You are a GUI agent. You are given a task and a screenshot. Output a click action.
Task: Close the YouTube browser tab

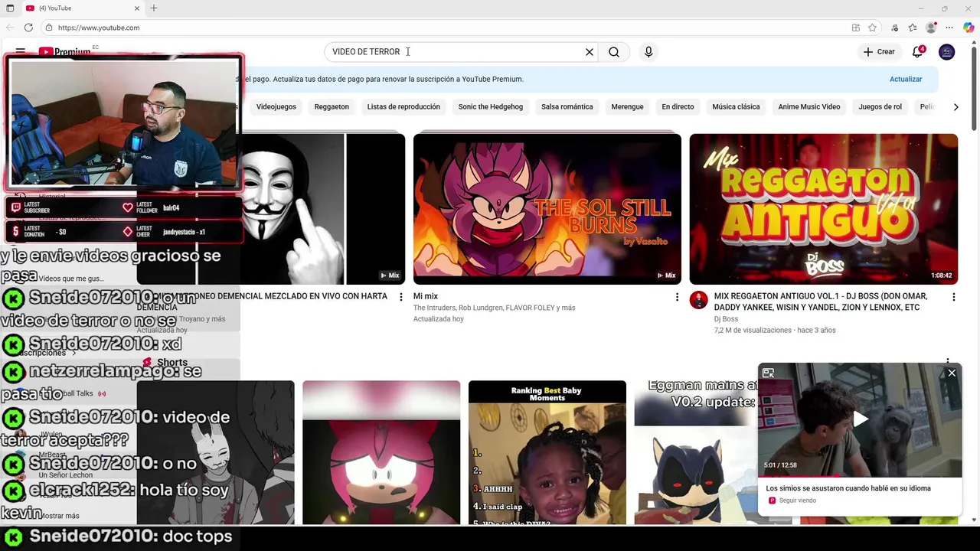pos(137,8)
